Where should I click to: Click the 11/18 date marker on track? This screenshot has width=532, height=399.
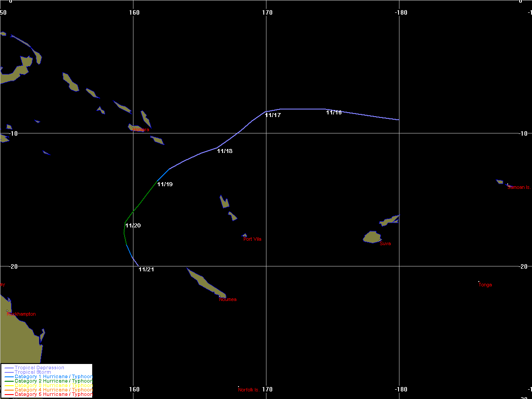(x=225, y=151)
